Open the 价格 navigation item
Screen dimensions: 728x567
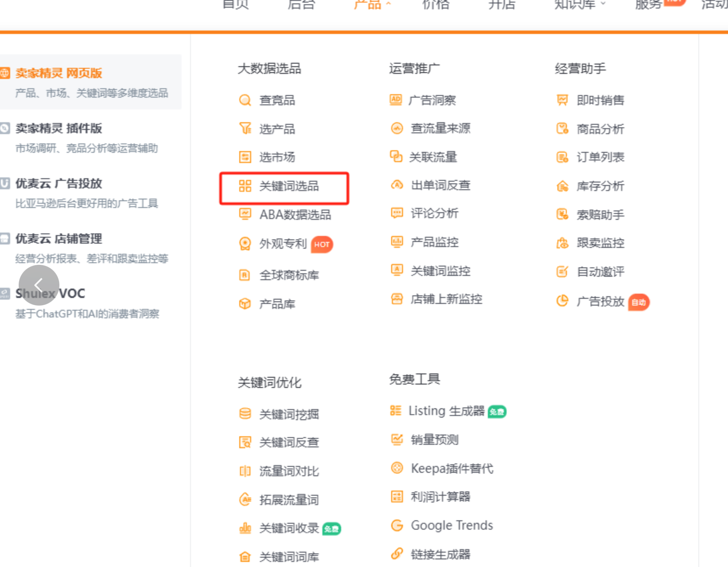pyautogui.click(x=436, y=4)
